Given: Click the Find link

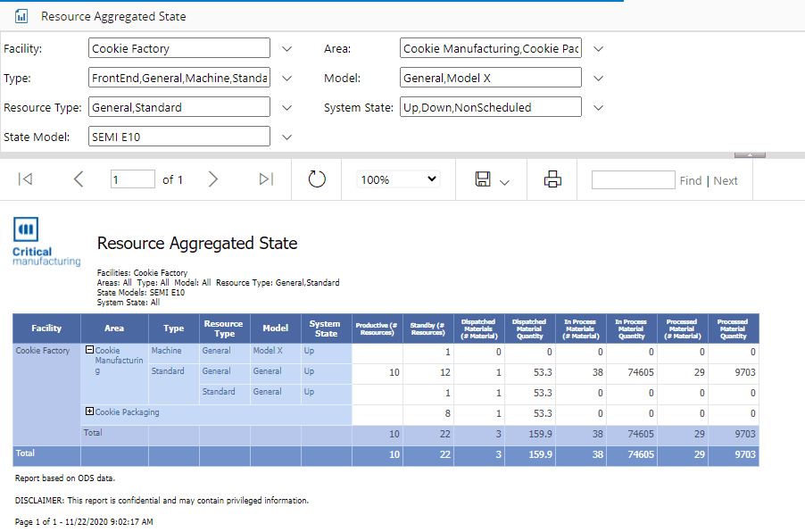Looking at the screenshot, I should 690,180.
